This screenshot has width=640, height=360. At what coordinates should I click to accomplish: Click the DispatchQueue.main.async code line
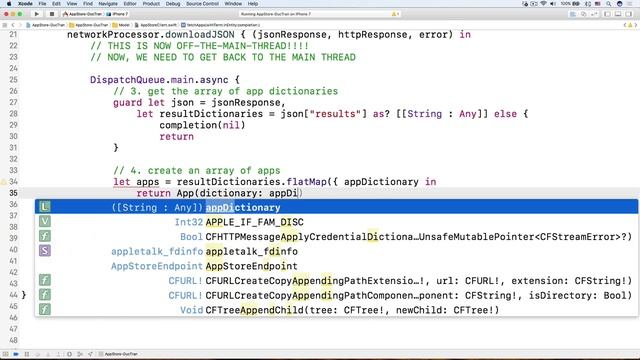point(165,80)
